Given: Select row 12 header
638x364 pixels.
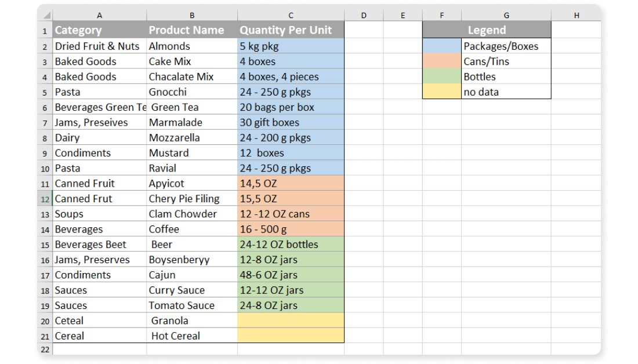Looking at the screenshot, I should coord(45,199).
